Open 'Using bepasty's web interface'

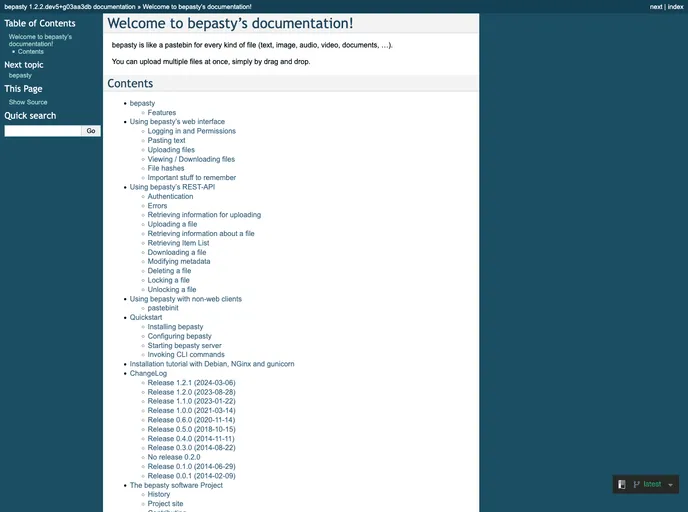[177, 122]
